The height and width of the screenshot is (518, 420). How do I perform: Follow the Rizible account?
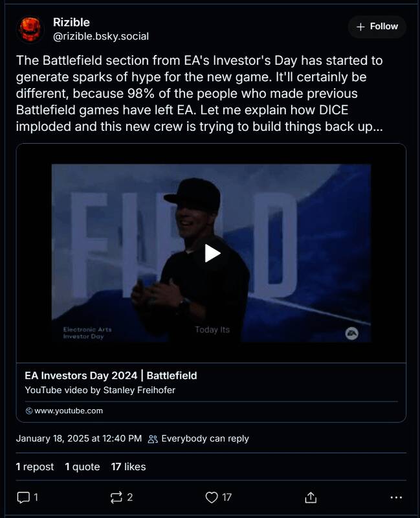377,27
